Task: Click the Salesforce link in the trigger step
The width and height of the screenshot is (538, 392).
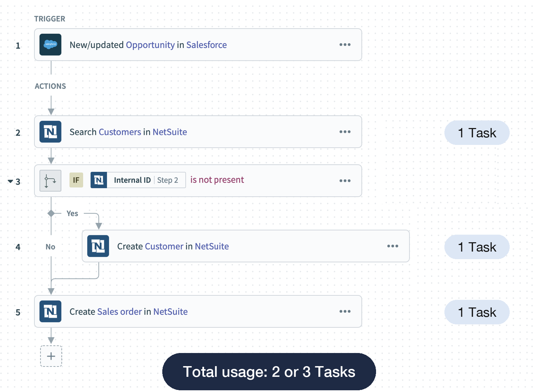Action: pos(206,45)
